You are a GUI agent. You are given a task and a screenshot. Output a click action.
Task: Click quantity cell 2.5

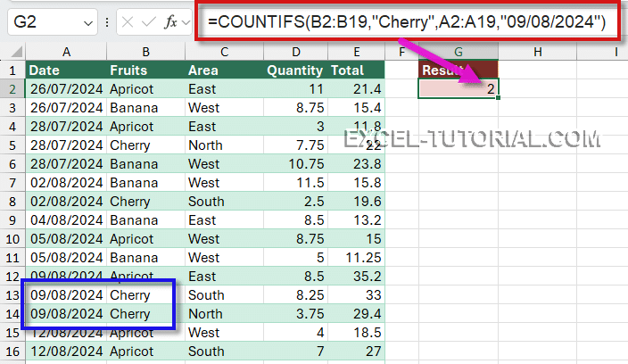[x=295, y=201]
